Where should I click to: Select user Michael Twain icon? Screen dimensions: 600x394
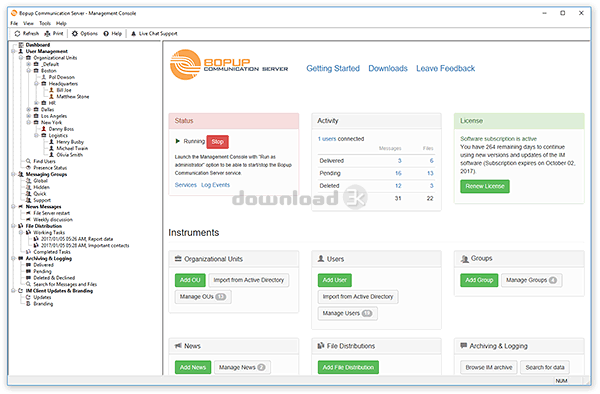click(51, 148)
